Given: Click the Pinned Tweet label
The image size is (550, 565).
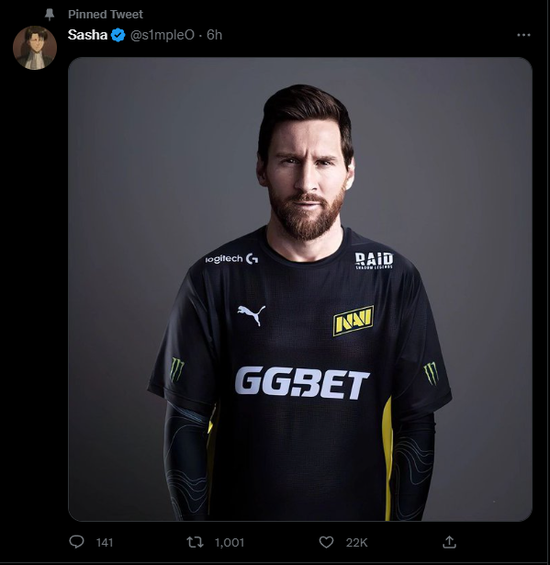Looking at the screenshot, I should pyautogui.click(x=105, y=14).
